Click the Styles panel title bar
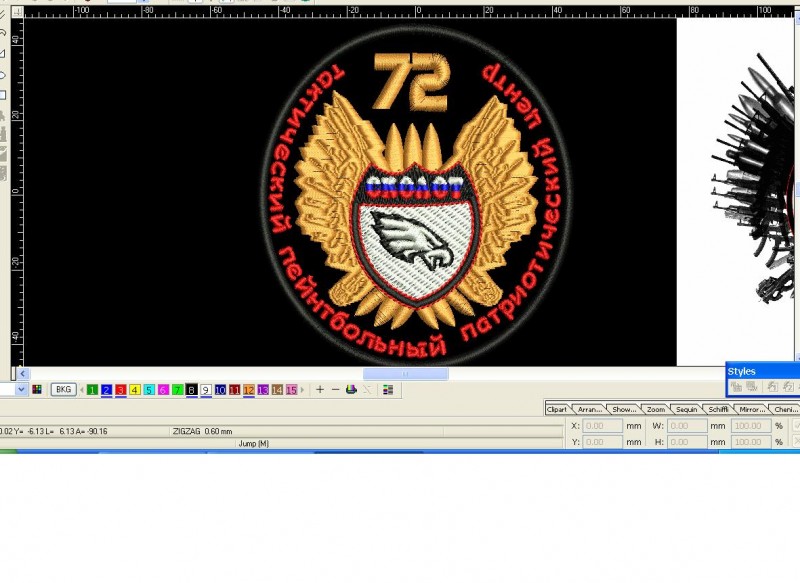 763,371
